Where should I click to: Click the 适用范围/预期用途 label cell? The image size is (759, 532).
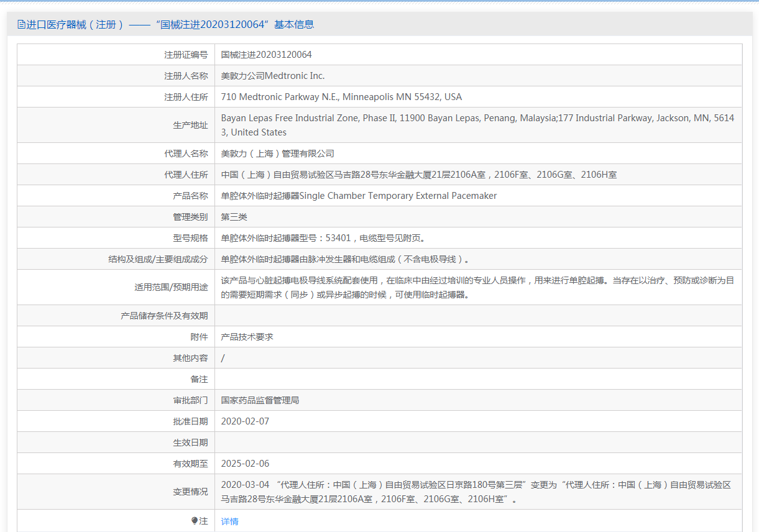pos(116,287)
